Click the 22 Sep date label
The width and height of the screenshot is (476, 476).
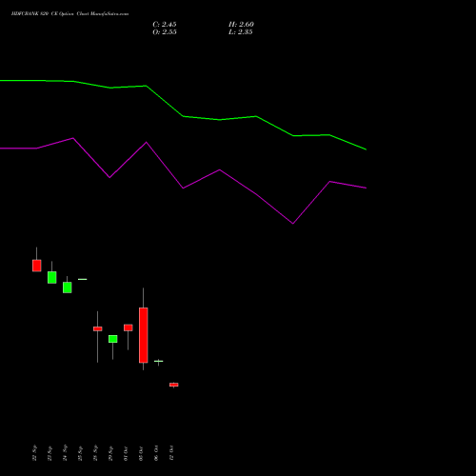click(34, 453)
